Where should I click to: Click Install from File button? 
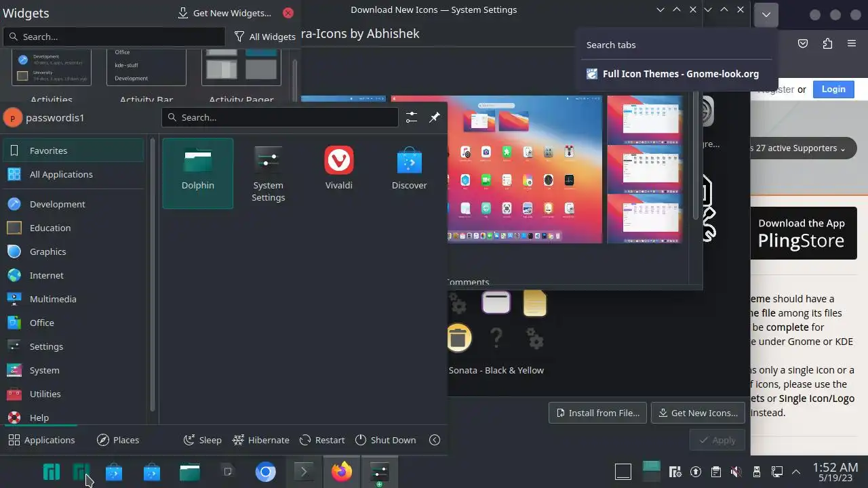point(597,413)
